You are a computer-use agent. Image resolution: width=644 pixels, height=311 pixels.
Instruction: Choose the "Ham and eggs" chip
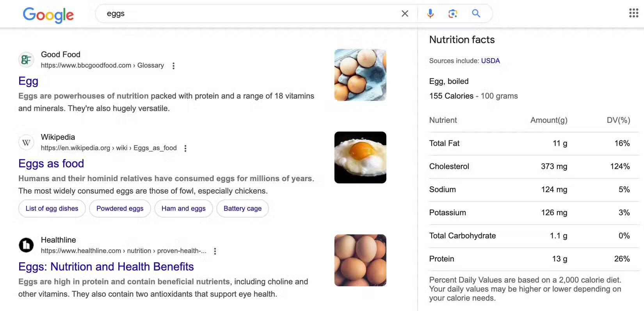click(183, 209)
